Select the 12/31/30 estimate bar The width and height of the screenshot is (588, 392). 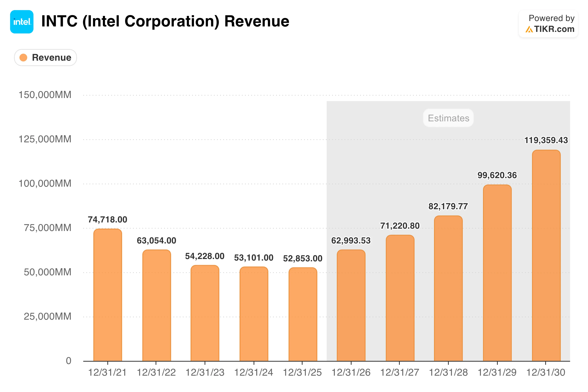[x=547, y=255]
